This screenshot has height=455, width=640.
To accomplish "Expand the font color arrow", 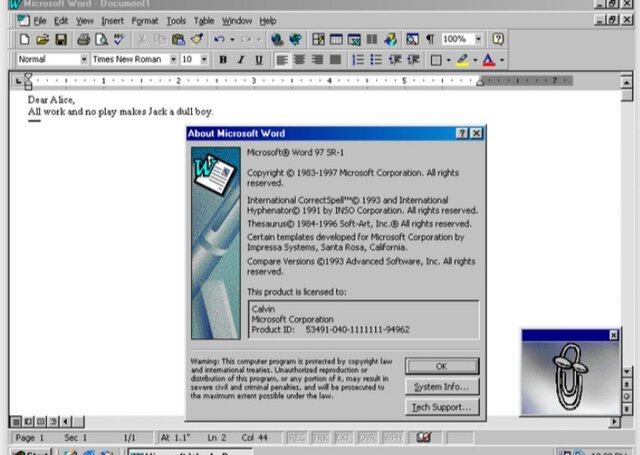I will (502, 60).
